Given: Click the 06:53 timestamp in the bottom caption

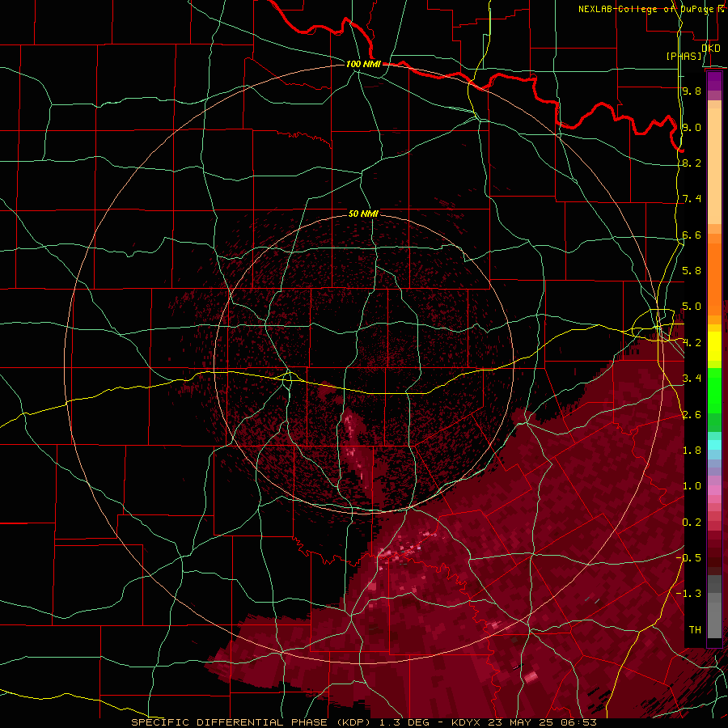Looking at the screenshot, I should click(580, 722).
